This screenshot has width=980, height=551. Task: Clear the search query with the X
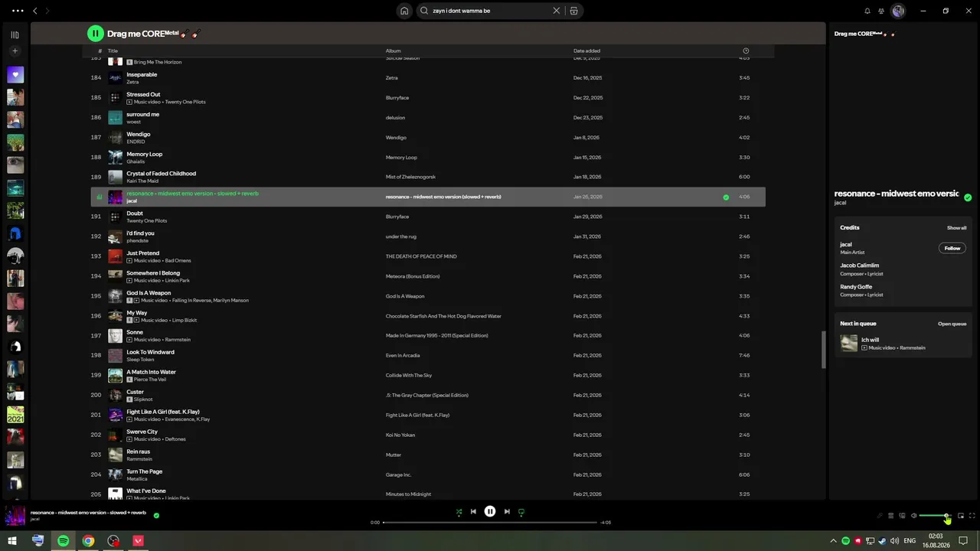[557, 11]
